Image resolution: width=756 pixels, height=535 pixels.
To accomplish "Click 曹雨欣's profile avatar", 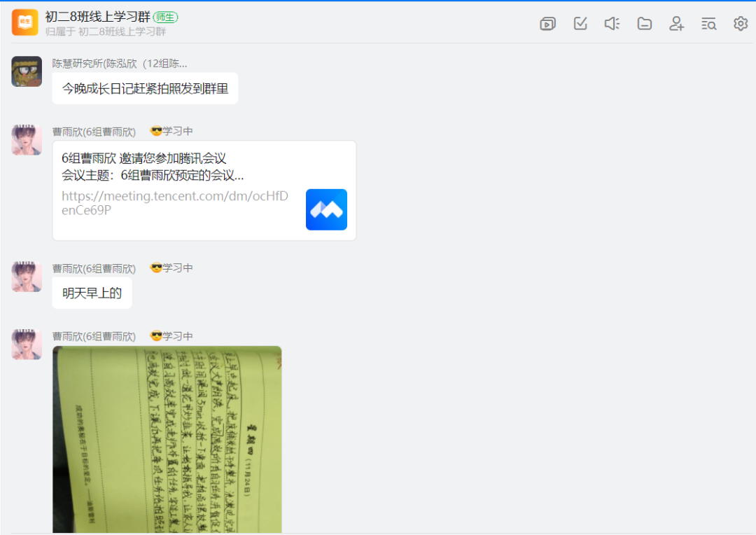I will (x=26, y=139).
